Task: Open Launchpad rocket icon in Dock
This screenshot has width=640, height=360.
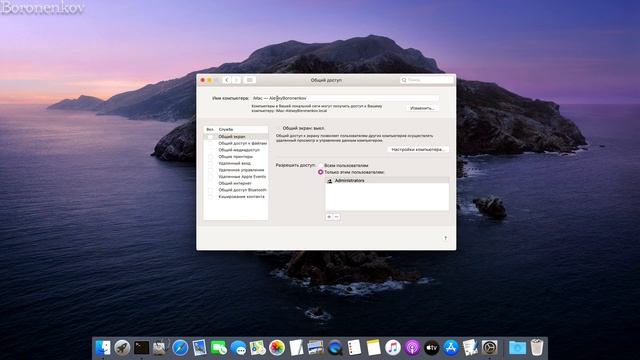Action: click(122, 348)
